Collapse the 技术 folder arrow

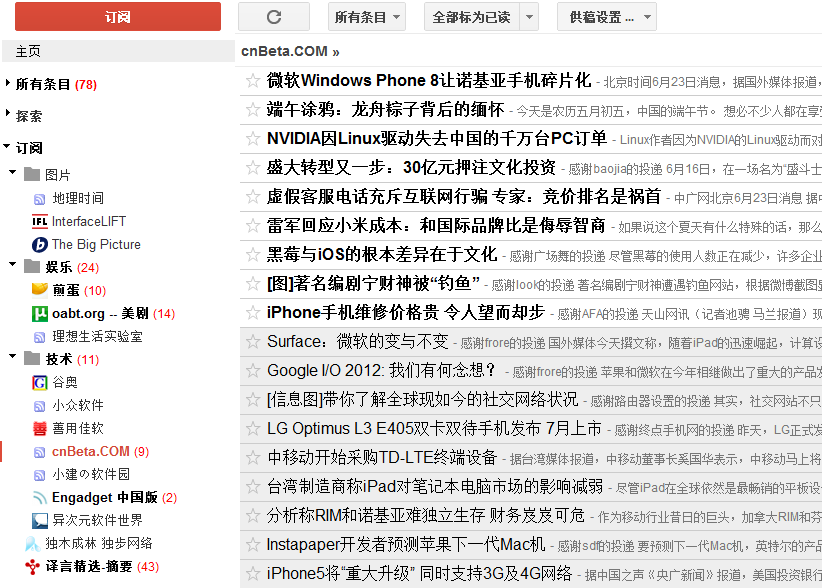coord(13,356)
